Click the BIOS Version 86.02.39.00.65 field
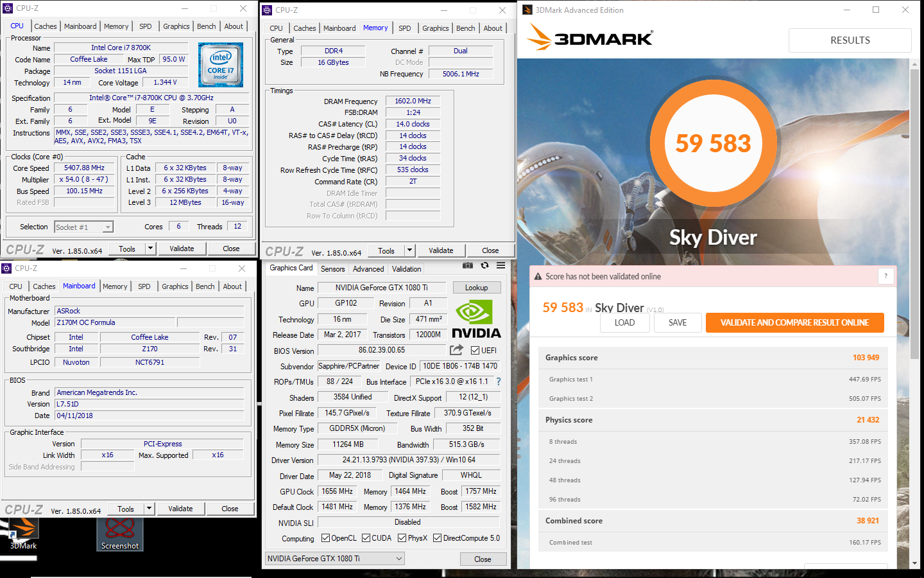Screen dimensions: 924x578 (x=382, y=350)
